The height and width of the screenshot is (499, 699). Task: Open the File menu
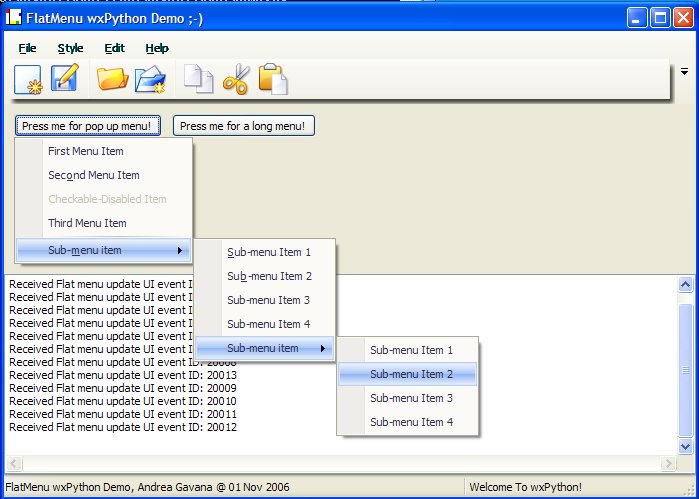point(27,48)
